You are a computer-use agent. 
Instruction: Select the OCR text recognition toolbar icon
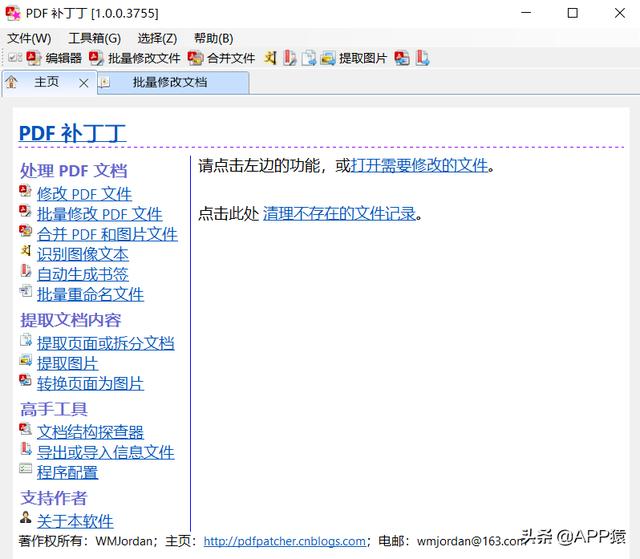[x=270, y=58]
